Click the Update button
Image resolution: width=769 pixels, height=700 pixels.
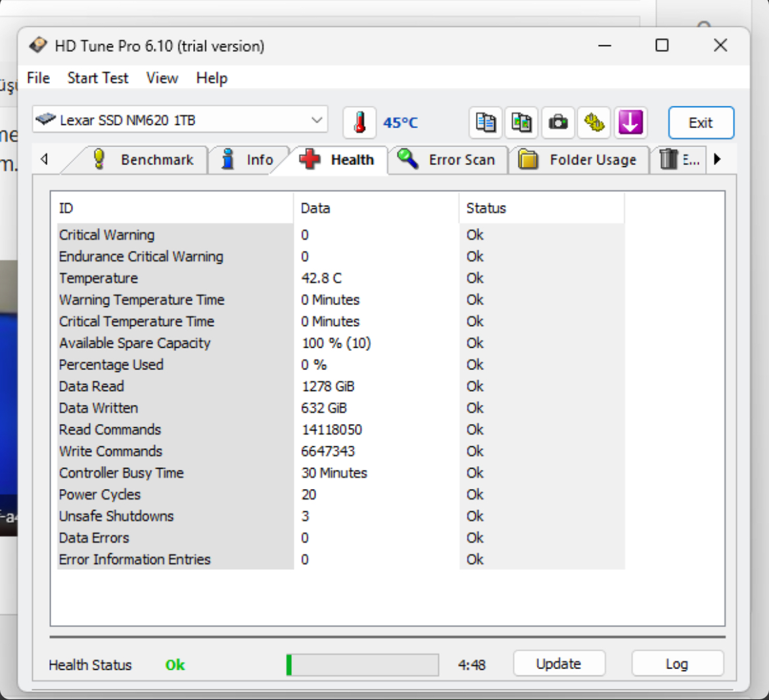559,664
